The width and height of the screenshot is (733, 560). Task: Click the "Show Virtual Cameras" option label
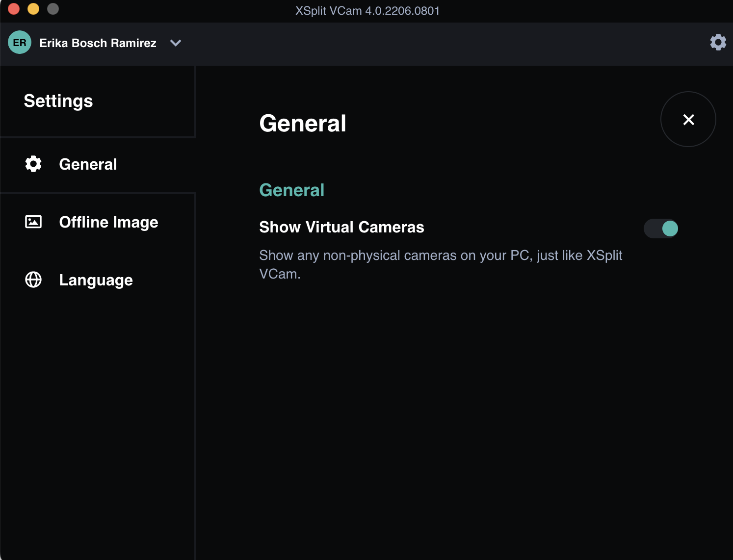[341, 227]
